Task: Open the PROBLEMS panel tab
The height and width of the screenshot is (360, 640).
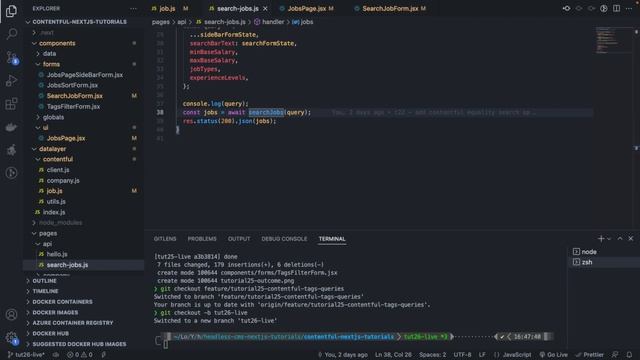Action: (x=202, y=239)
